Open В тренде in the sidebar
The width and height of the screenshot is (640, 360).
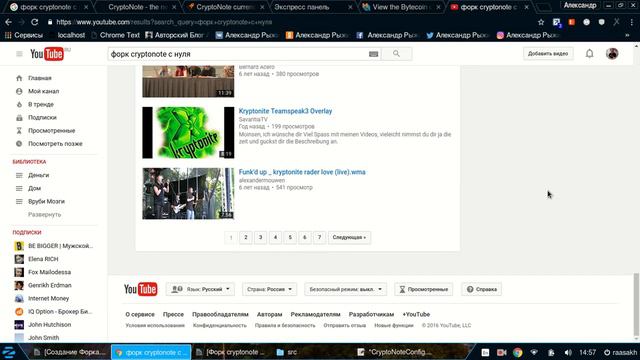(x=41, y=104)
